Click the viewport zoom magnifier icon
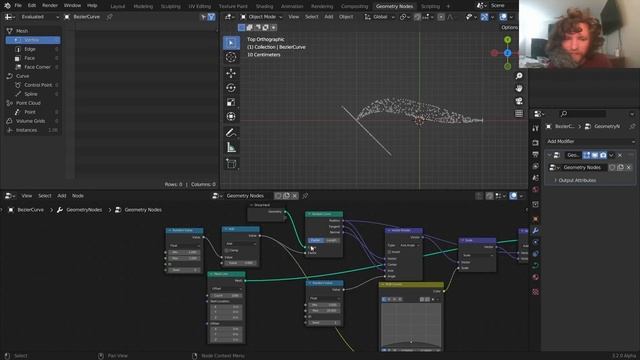Screen dimensions: 640x360 519,76
